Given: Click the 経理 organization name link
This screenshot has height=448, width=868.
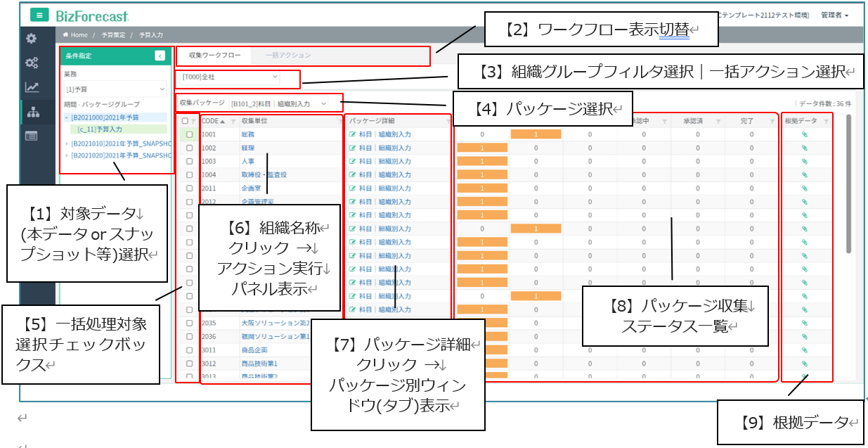Looking at the screenshot, I should click(x=247, y=148).
